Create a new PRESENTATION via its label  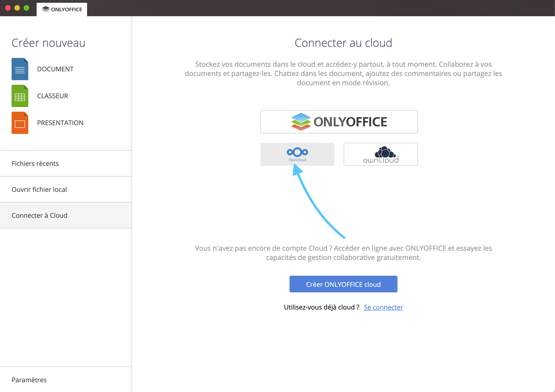pyautogui.click(x=60, y=123)
